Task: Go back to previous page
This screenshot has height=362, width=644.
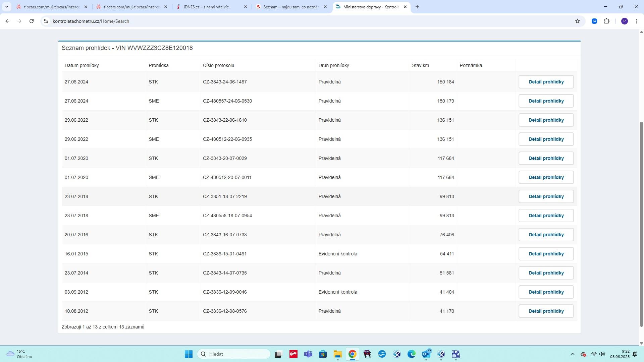Action: coord(7,21)
